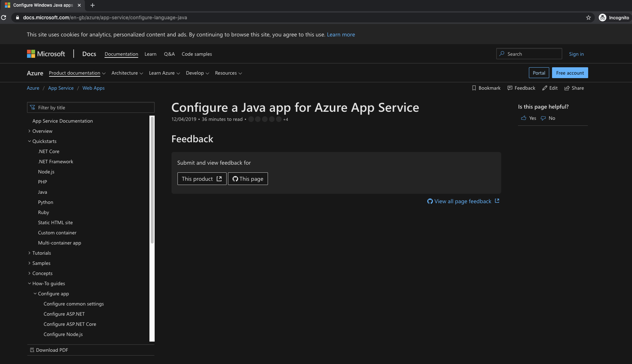Click external link icon on This product

click(x=219, y=179)
